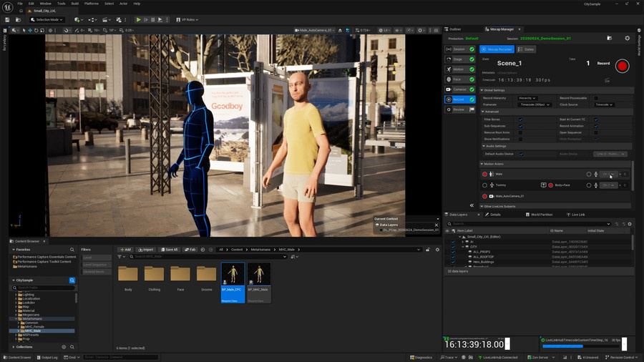Click the big red Record button

tap(623, 66)
